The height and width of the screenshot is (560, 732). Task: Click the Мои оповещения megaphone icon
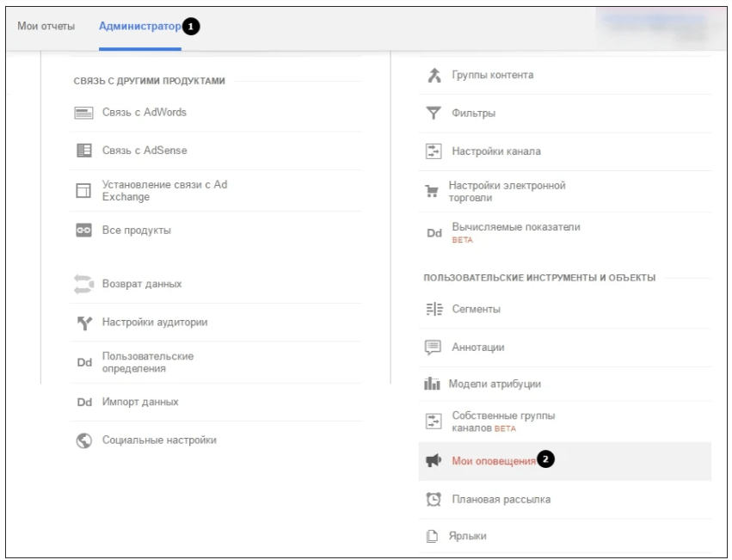pos(434,461)
